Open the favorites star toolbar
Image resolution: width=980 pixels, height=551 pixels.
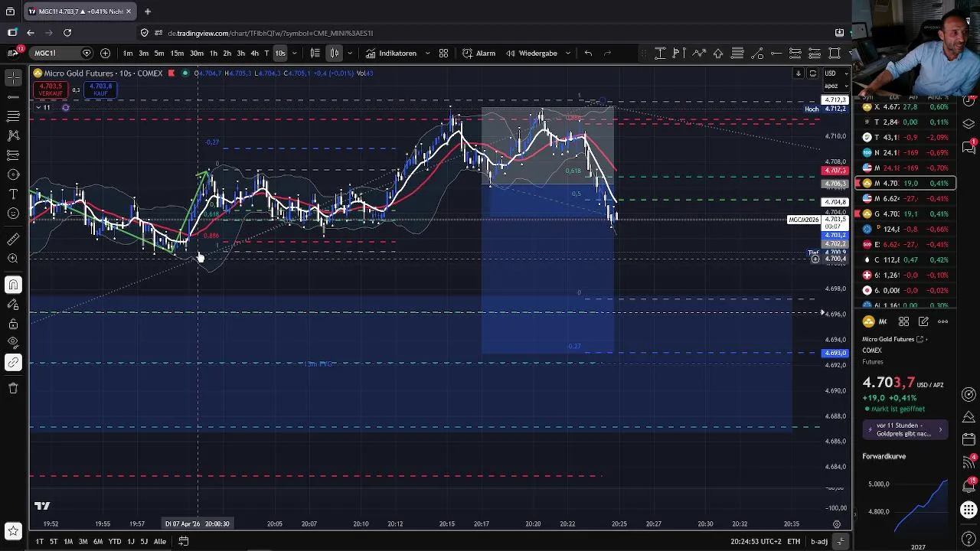click(13, 530)
